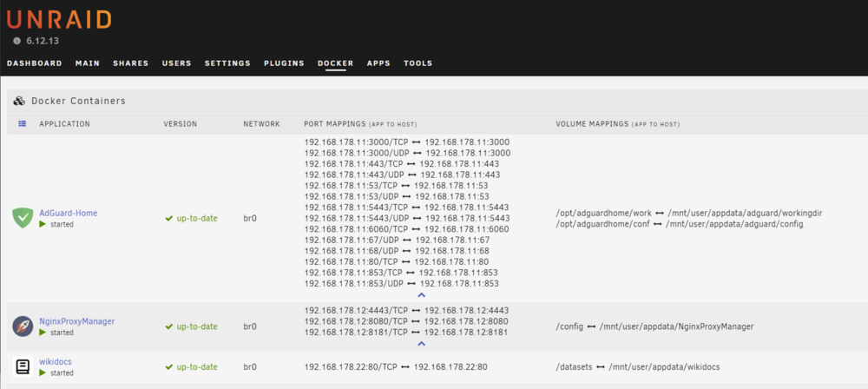
Task: Click port mapping 192.168.178.11:53/TCP
Action: click(x=396, y=186)
